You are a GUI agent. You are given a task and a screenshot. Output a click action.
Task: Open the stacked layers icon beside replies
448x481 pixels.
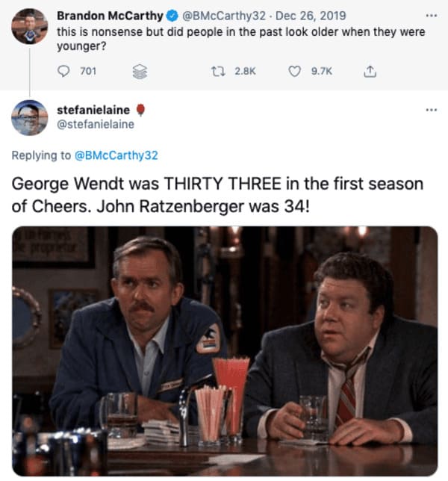(140, 72)
